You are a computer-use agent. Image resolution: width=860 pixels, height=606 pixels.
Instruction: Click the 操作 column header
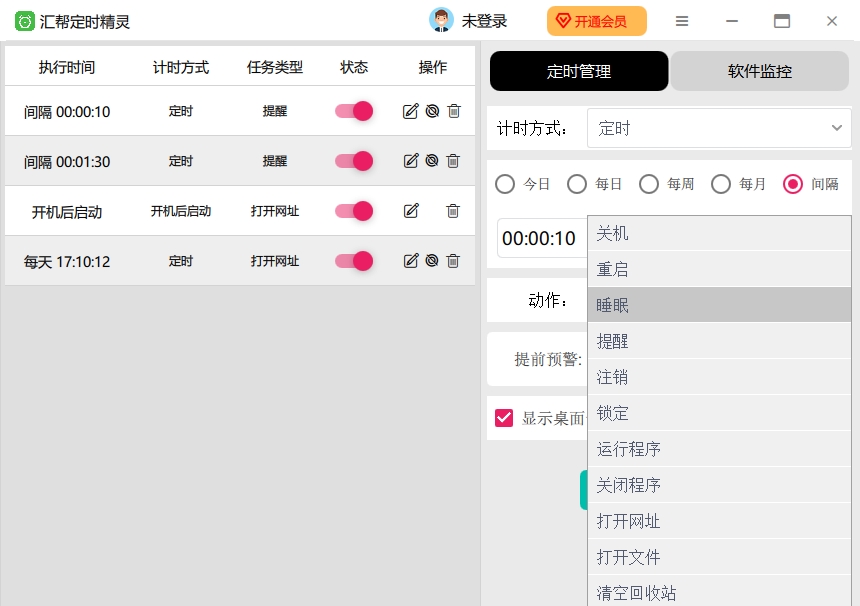432,67
